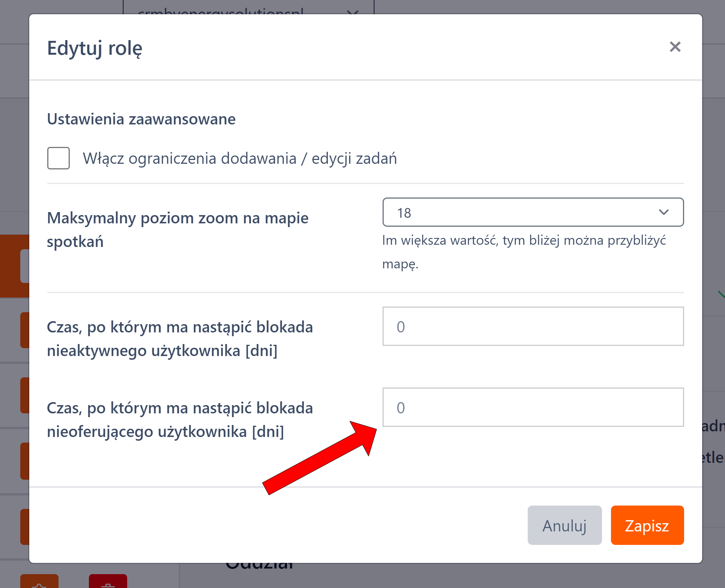Save the role with the Zapisz button
This screenshot has height=588, width=725.
(647, 525)
